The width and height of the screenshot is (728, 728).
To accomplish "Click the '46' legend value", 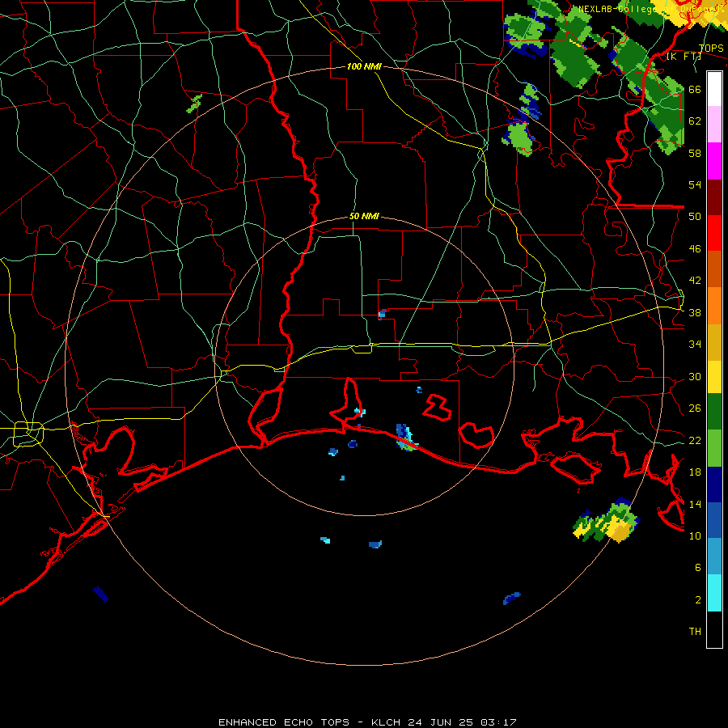I will click(695, 249).
